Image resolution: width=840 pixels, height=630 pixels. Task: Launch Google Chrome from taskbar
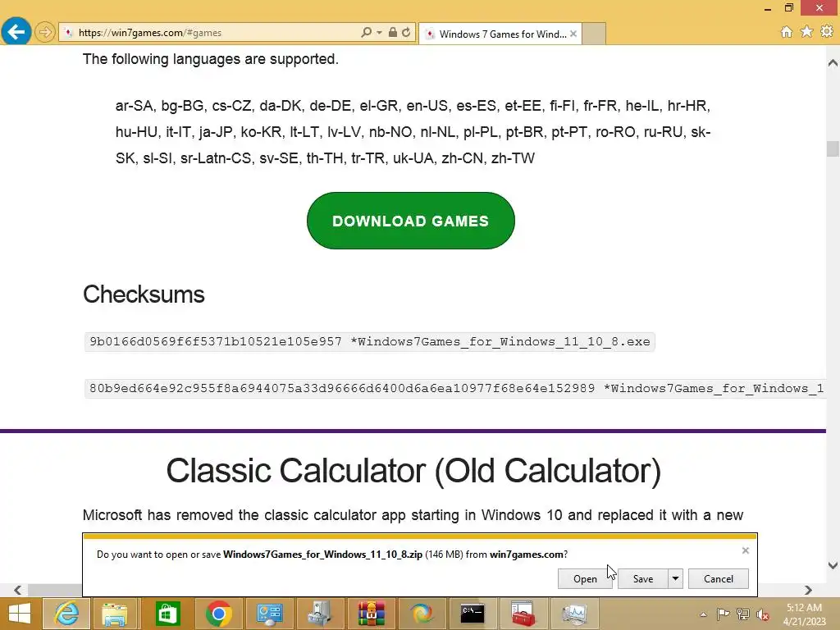[x=218, y=614]
